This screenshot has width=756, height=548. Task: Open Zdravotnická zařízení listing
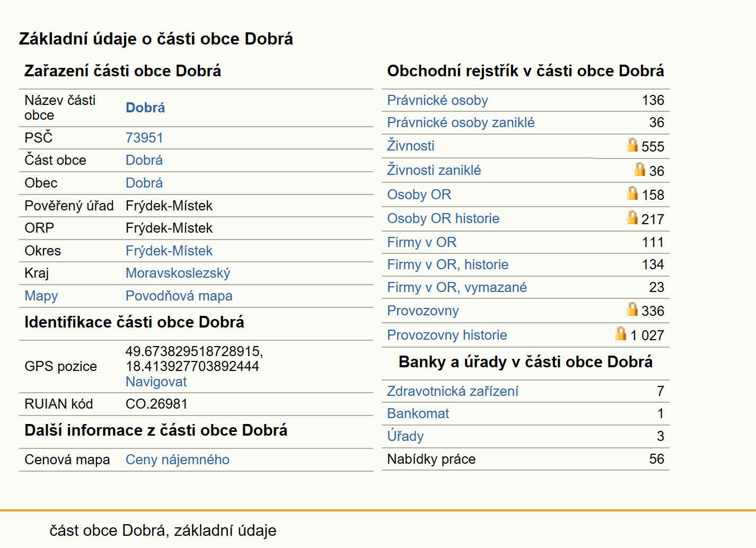(x=453, y=391)
